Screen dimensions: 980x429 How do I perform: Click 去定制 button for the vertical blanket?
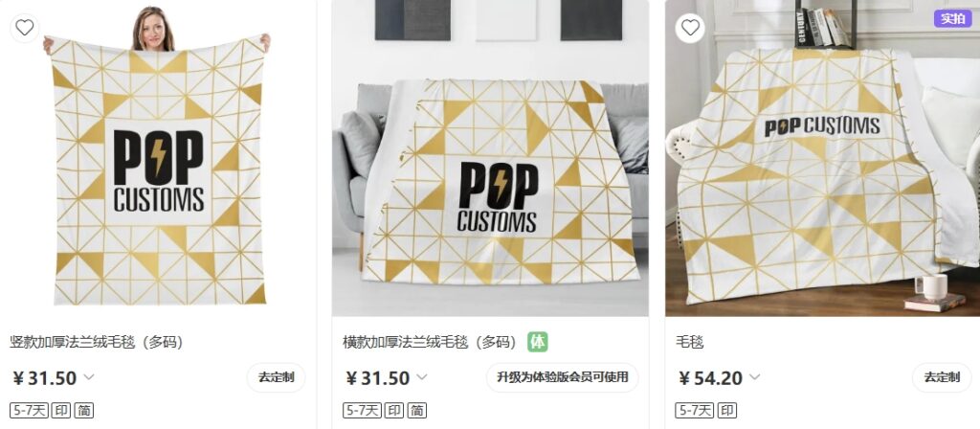[277, 377]
